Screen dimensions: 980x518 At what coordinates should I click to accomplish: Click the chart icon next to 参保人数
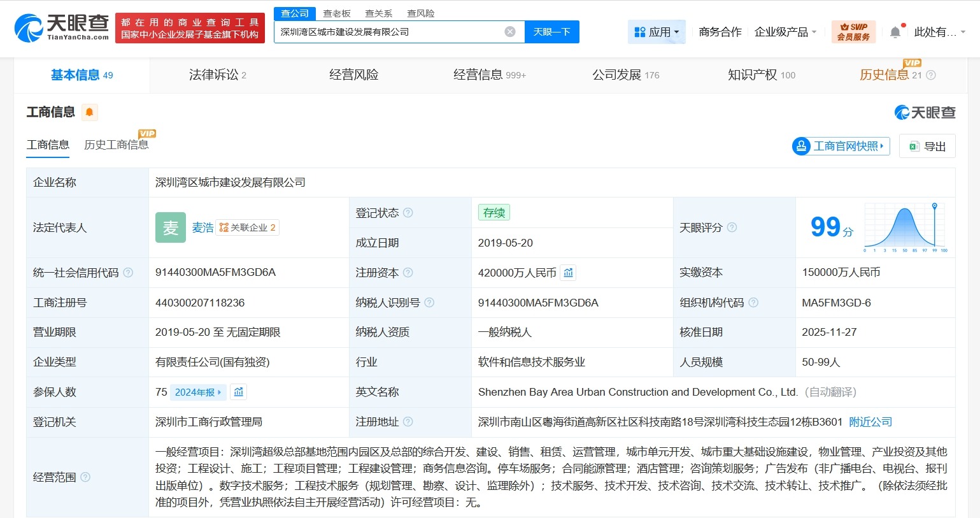tap(238, 392)
